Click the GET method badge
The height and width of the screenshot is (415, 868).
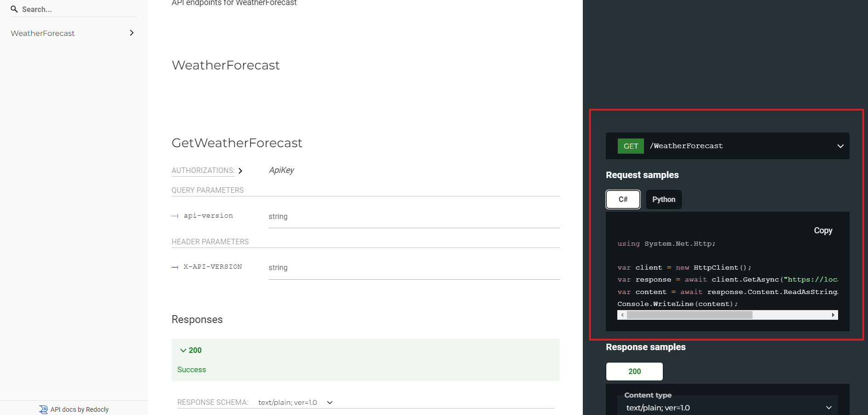click(x=631, y=146)
